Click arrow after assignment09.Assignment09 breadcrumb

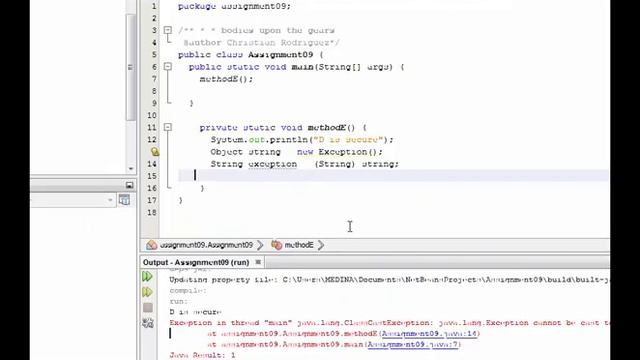(260, 245)
